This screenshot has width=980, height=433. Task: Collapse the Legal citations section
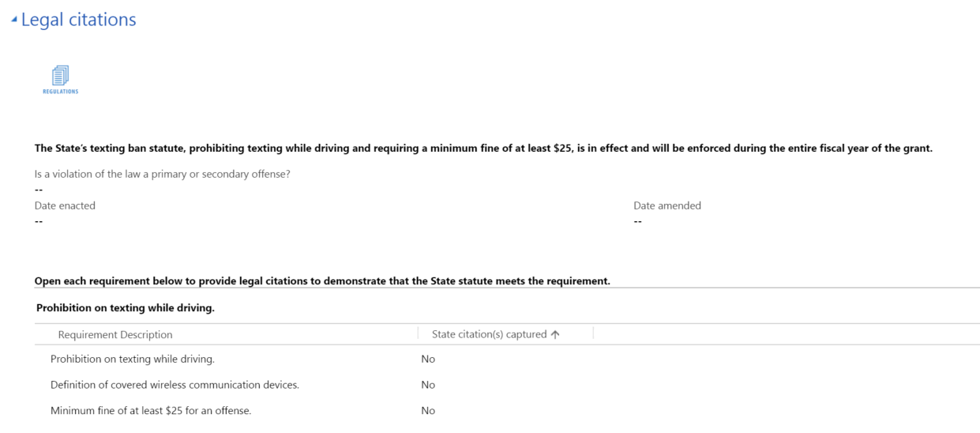click(15, 21)
